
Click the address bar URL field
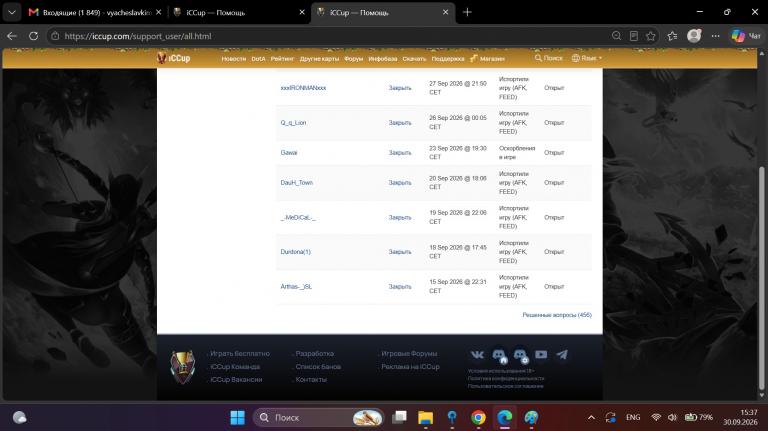[328, 36]
